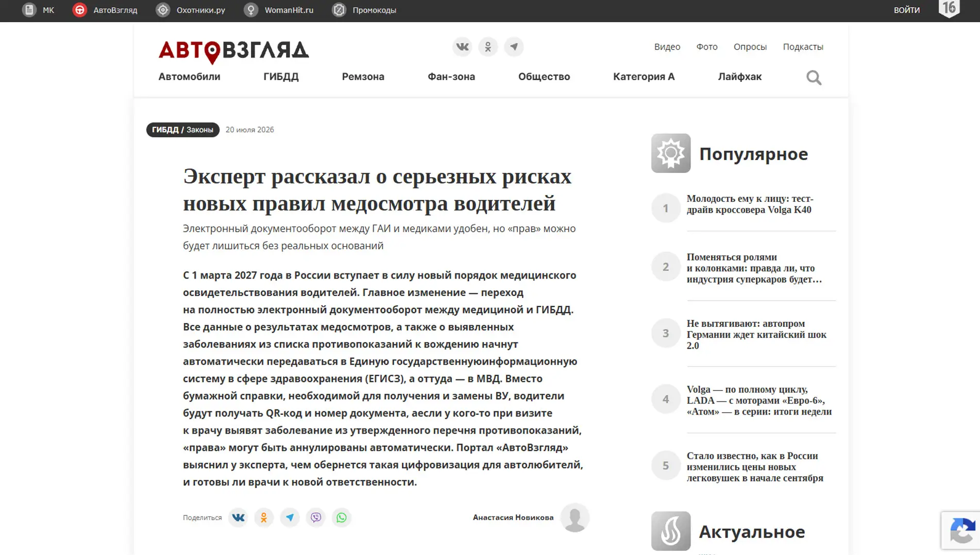Open the Лайфхак section

click(740, 77)
